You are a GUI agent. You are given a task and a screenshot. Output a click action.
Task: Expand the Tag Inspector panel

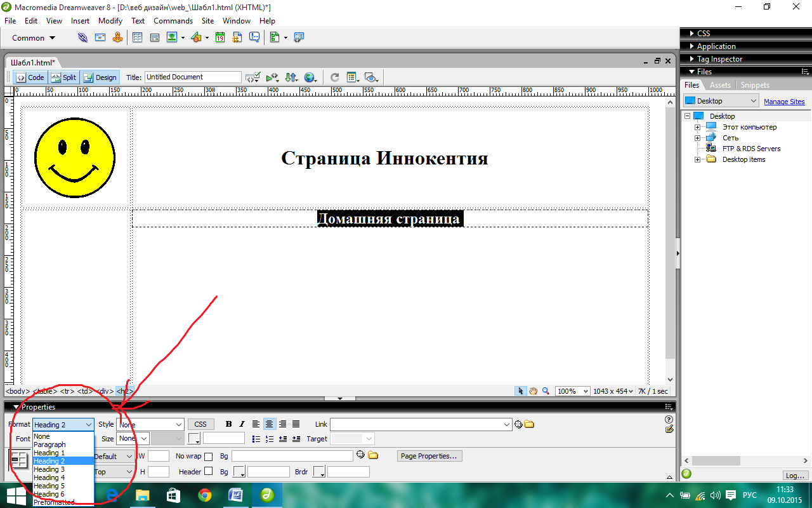(746, 58)
